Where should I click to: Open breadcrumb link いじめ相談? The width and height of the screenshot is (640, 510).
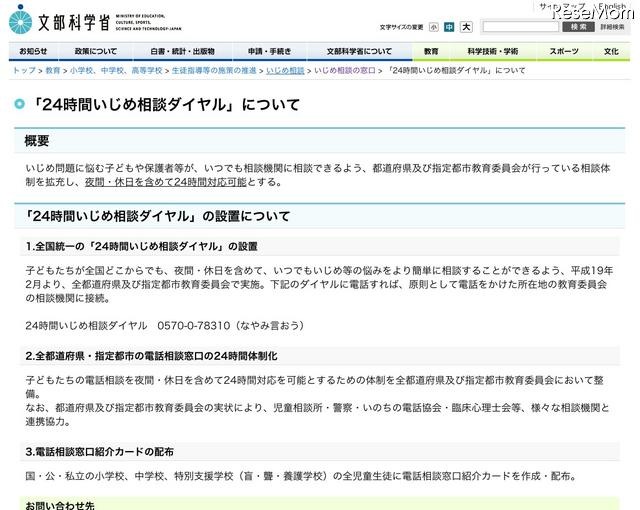(285, 71)
